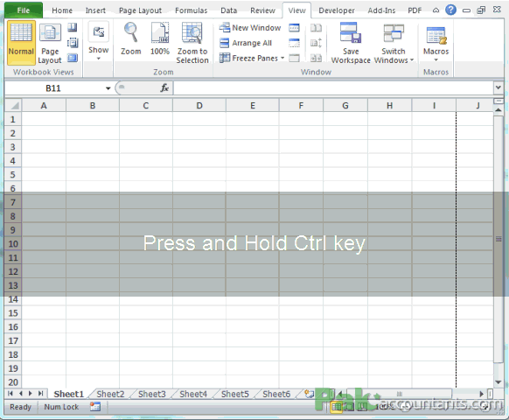Expand the Switch Windows dropdown
This screenshot has height=420, width=509.
tap(394, 43)
